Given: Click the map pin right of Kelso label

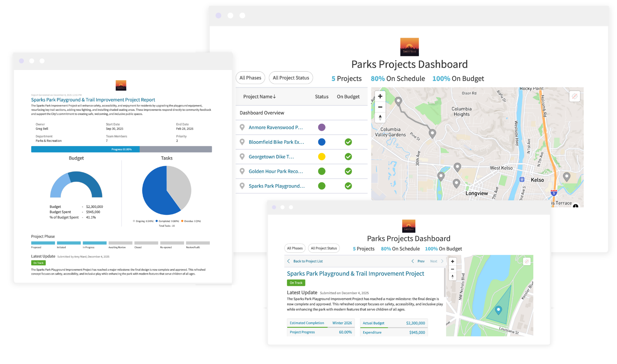Looking at the screenshot, I should click(x=566, y=177).
